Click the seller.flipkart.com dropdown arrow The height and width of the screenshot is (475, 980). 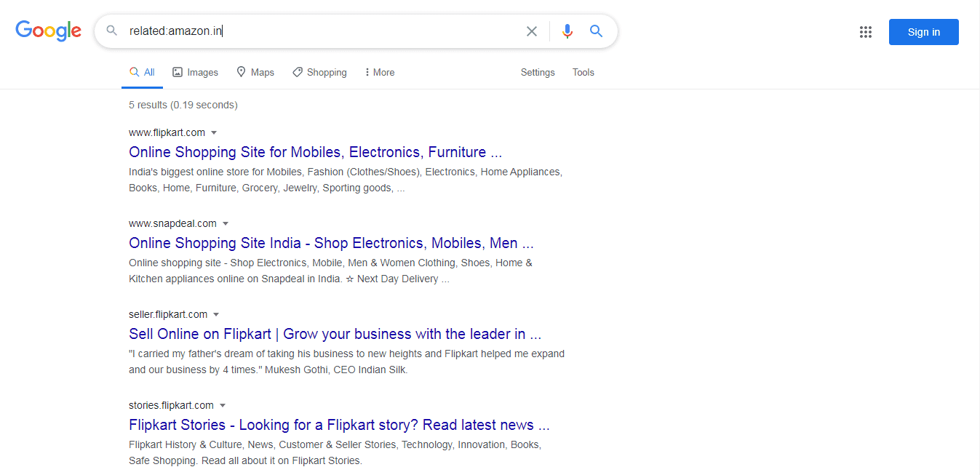point(216,314)
